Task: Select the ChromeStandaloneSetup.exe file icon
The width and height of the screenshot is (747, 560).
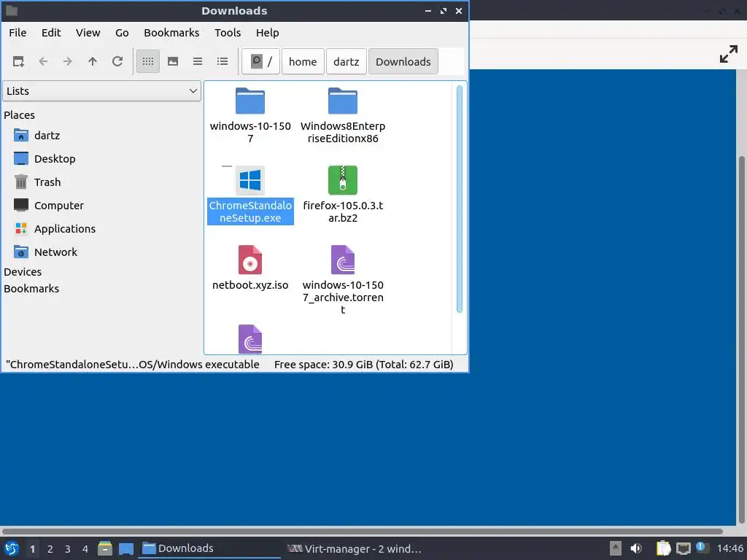Action: pyautogui.click(x=250, y=181)
